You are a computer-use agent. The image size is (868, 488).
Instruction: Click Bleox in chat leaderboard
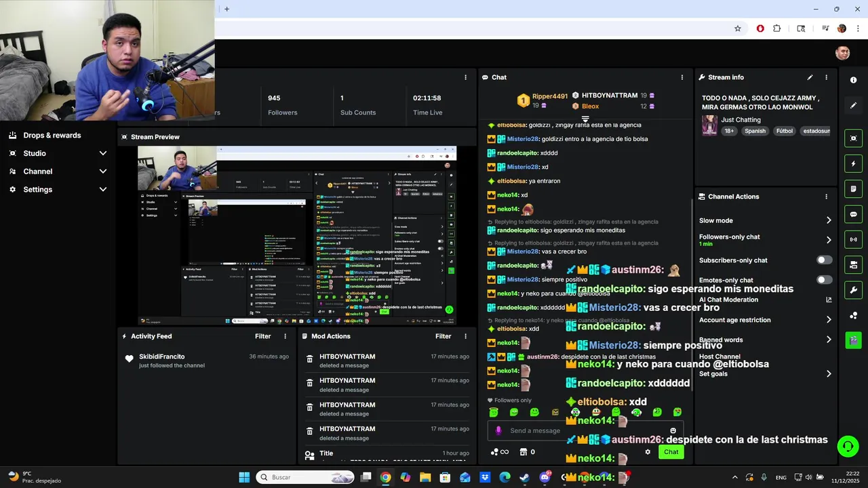(x=590, y=106)
